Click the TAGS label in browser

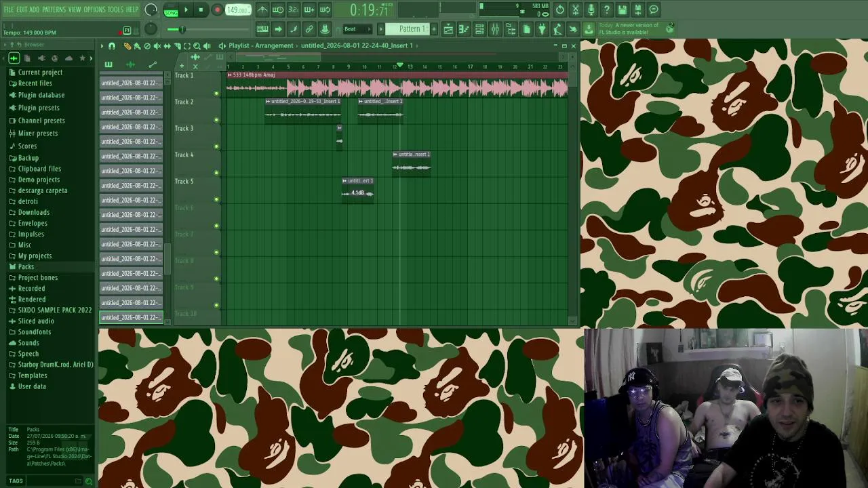(16, 481)
